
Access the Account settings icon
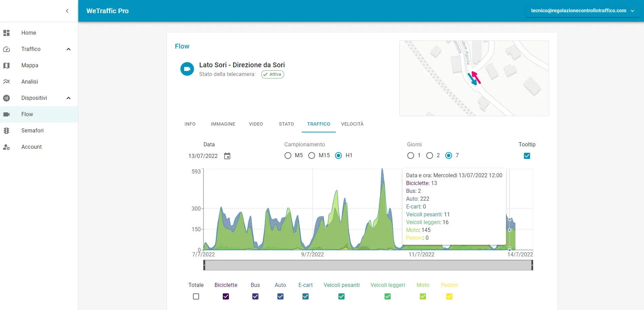7,147
